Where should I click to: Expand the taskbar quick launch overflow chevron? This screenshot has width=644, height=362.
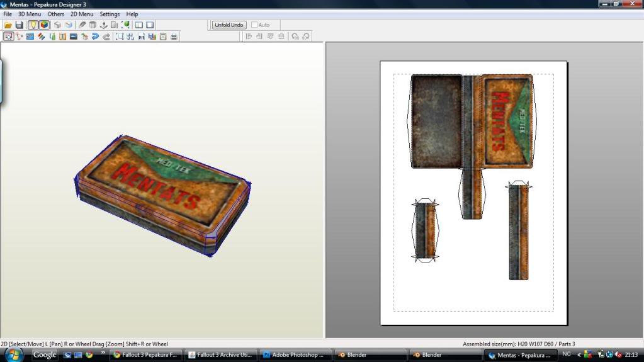pyautogui.click(x=103, y=353)
